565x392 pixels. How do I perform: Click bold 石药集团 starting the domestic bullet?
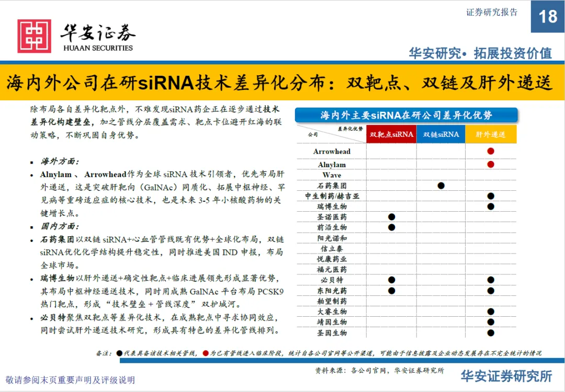[58, 240]
